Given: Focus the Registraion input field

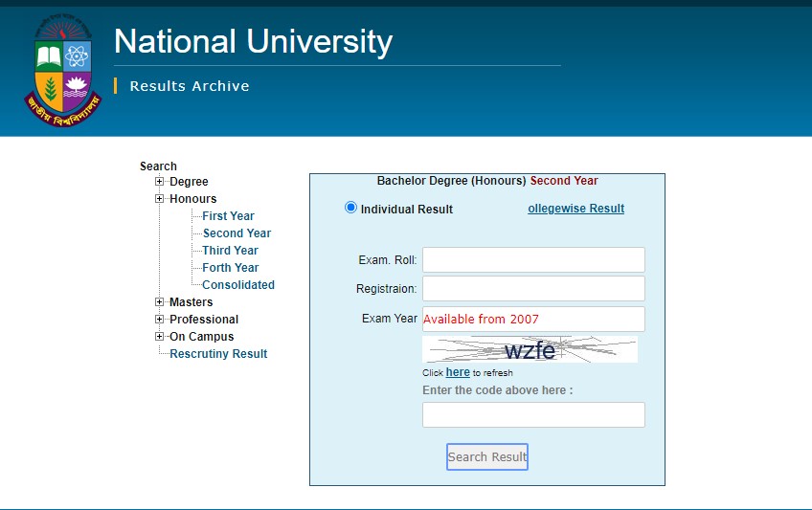Looking at the screenshot, I should [x=533, y=289].
